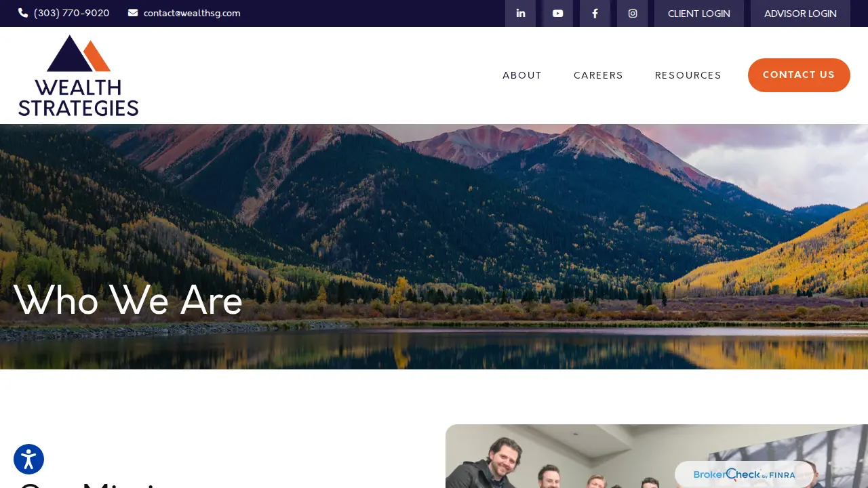Viewport: 868px width, 488px height.
Task: Open the Client Login page
Action: pos(699,14)
